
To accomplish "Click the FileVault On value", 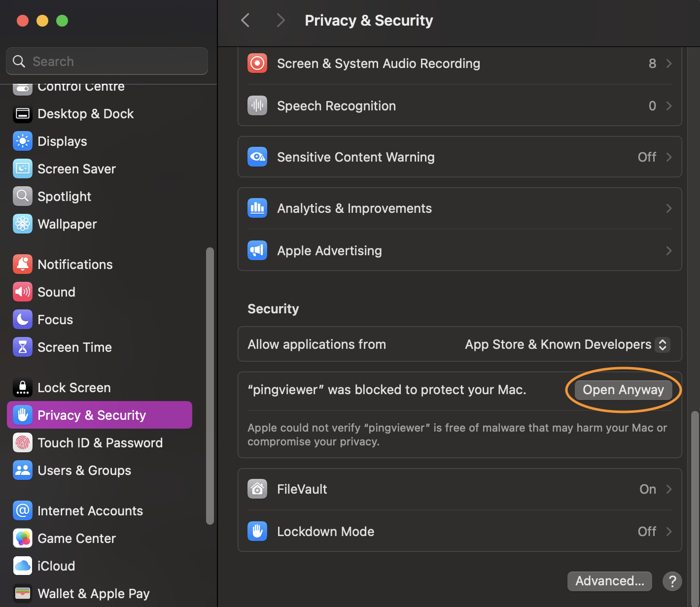I will point(648,489).
